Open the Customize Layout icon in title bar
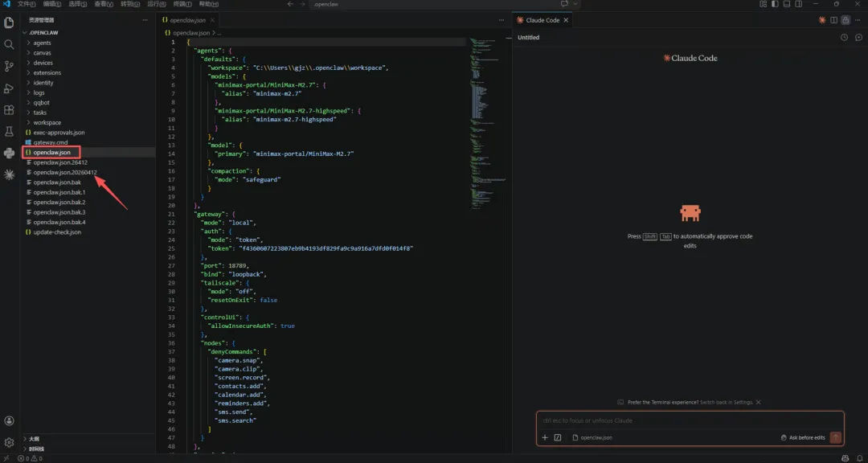 (x=764, y=4)
